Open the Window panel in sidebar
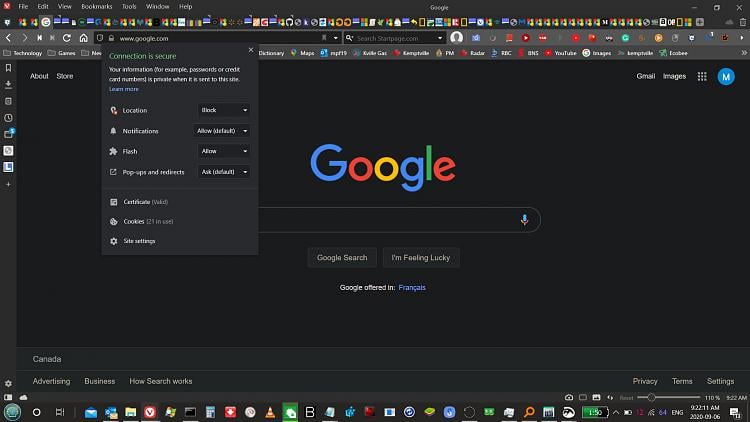The height and width of the screenshot is (422, 750). pos(8,134)
